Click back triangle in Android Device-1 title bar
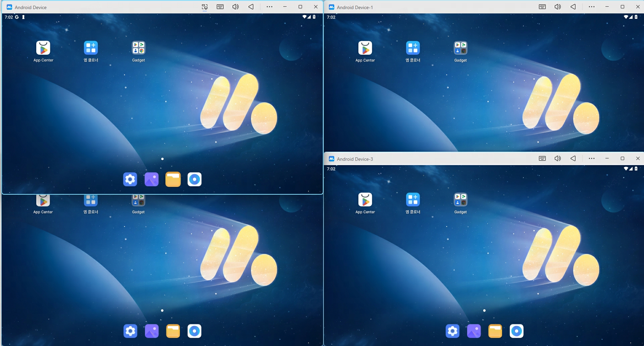Screen dimensions: 644x346 pos(573,7)
